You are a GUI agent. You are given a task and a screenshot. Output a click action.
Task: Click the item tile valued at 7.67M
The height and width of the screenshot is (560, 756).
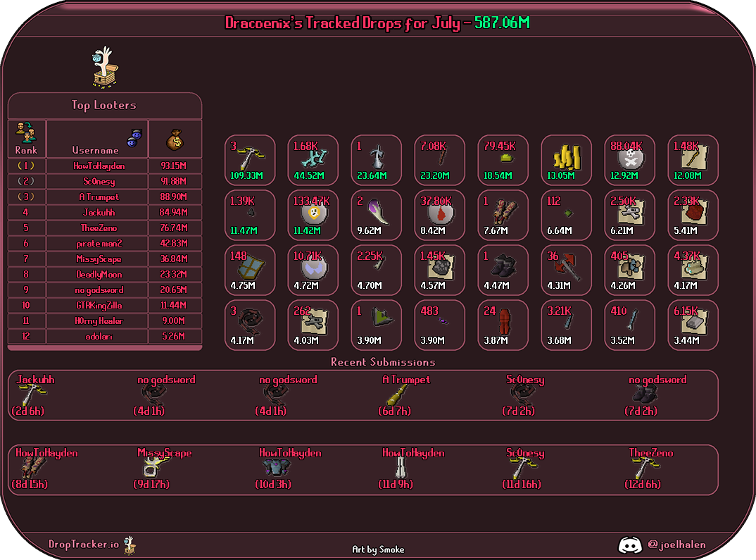[x=503, y=215]
